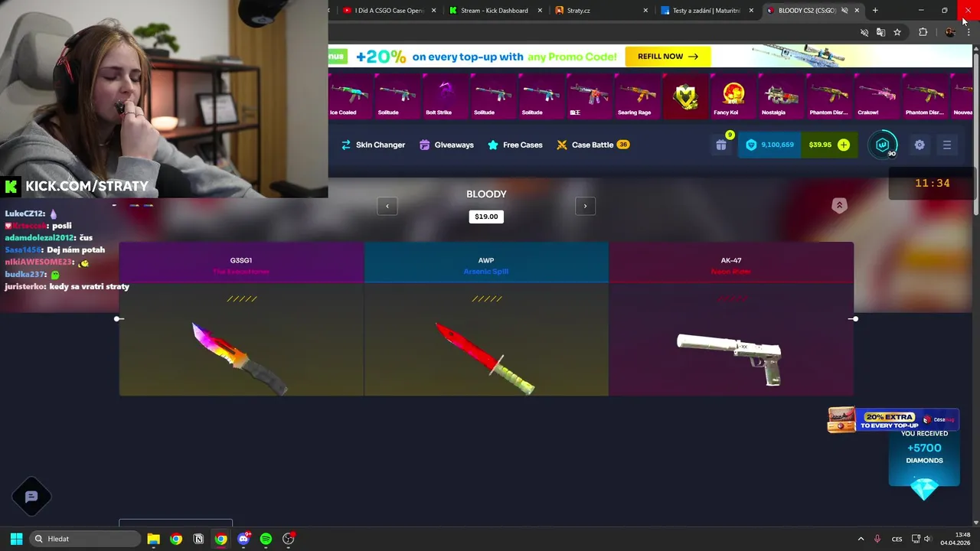Screen dimensions: 980x551
Task: Open the Skin Changer page
Action: pos(373,145)
